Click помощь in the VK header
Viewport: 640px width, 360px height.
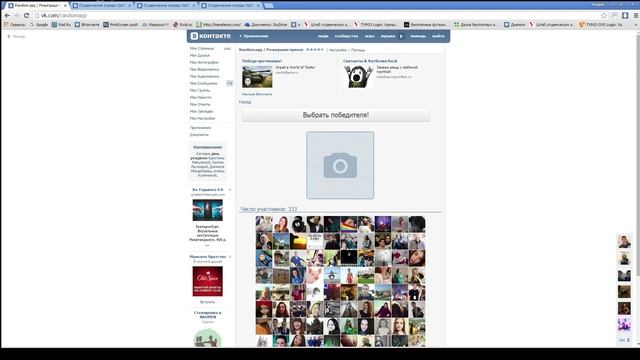coord(418,36)
